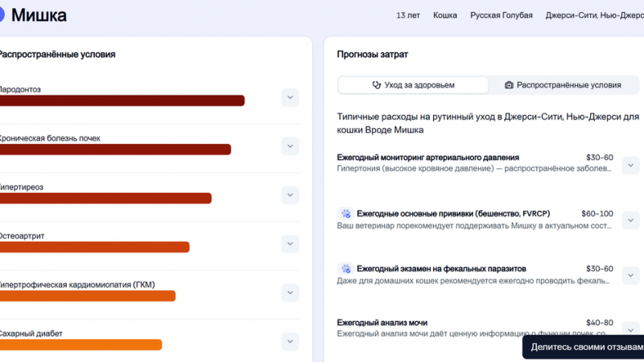This screenshot has width=644, height=362.
Task: Click the Гипертрофическая кардиомиопатия risk bar
Action: 88,296
